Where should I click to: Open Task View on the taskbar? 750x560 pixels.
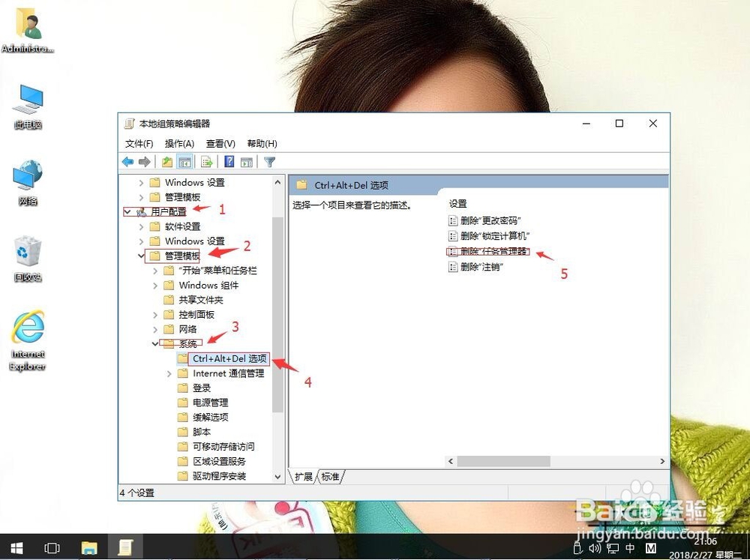[x=52, y=547]
